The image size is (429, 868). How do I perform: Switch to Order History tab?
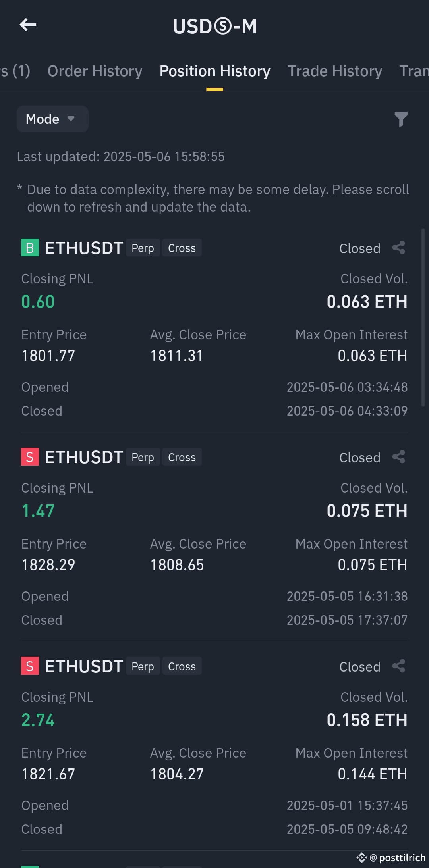tap(95, 71)
